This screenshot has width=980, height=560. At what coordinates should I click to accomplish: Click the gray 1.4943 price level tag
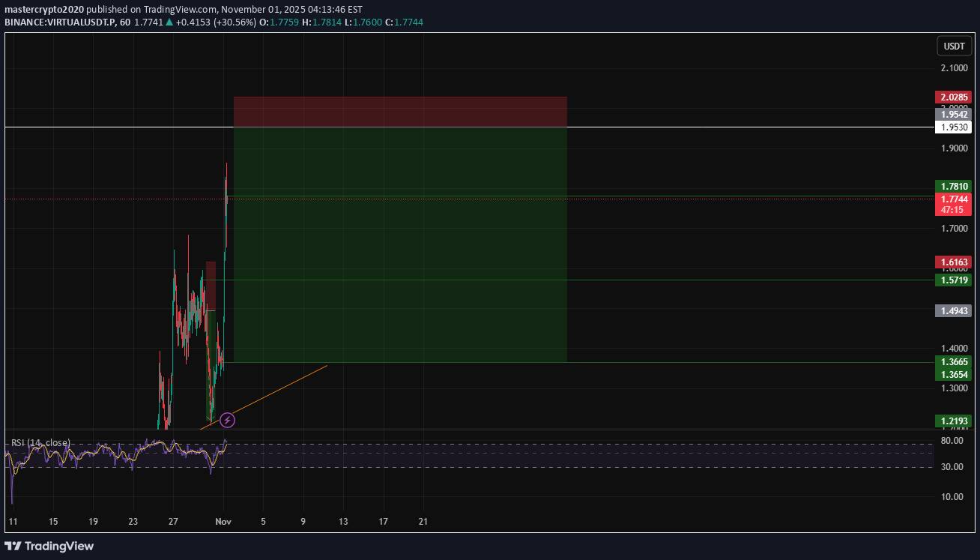point(952,310)
